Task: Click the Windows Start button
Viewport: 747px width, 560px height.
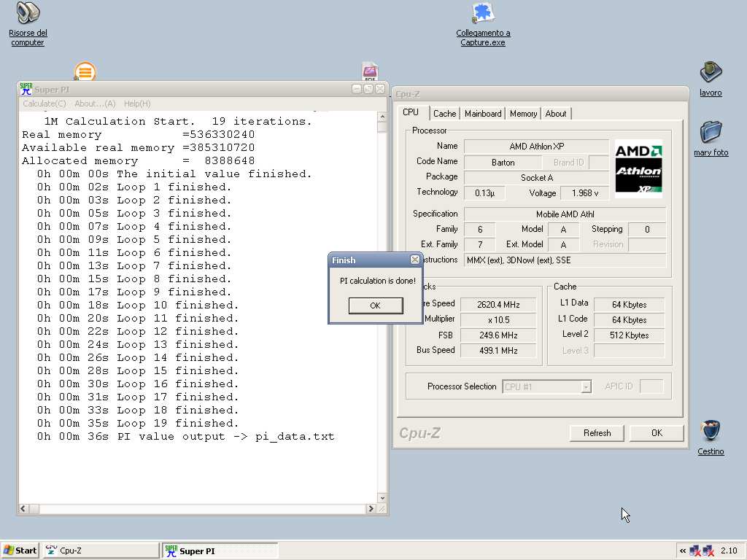Action: (20, 551)
